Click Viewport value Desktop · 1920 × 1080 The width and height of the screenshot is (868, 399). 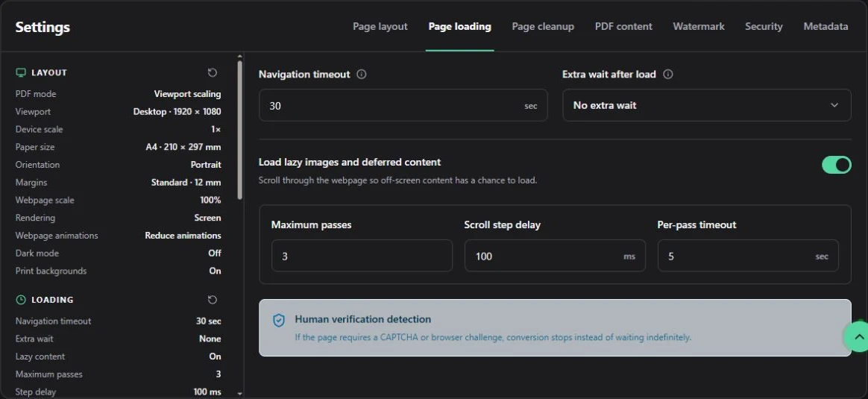(x=177, y=112)
